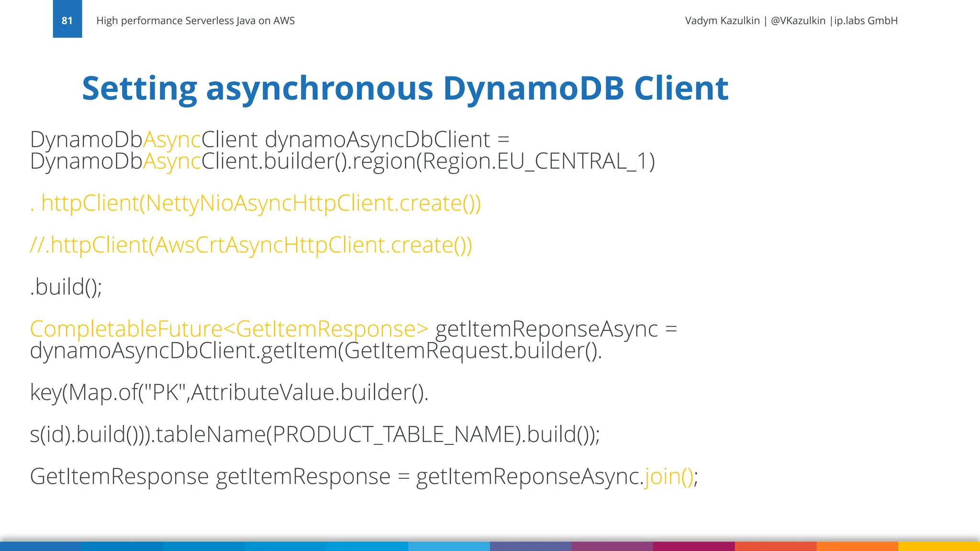Click the header text High performance Serverless Java on AWS
Viewport: 980px width, 551px height.
coord(195,21)
